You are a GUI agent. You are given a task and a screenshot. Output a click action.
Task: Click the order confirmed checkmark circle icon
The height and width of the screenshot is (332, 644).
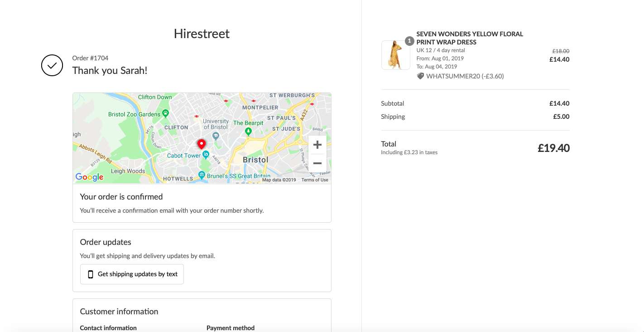click(x=52, y=65)
